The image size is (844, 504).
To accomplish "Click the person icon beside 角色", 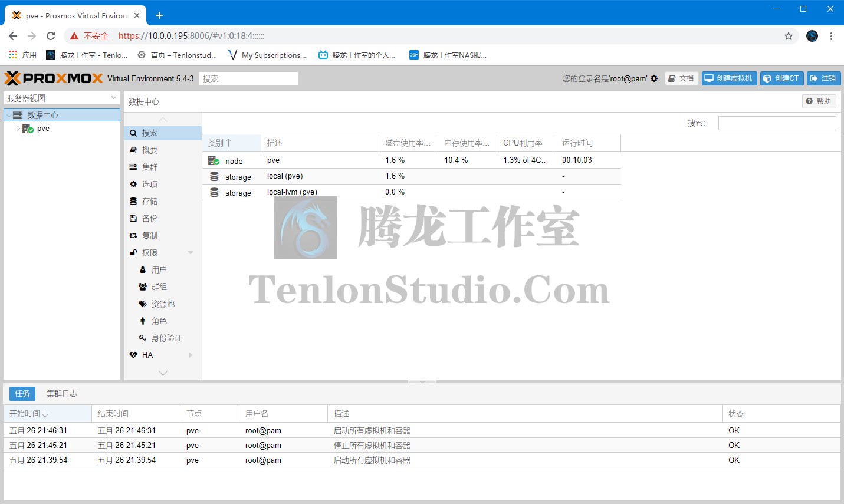I will pyautogui.click(x=143, y=321).
